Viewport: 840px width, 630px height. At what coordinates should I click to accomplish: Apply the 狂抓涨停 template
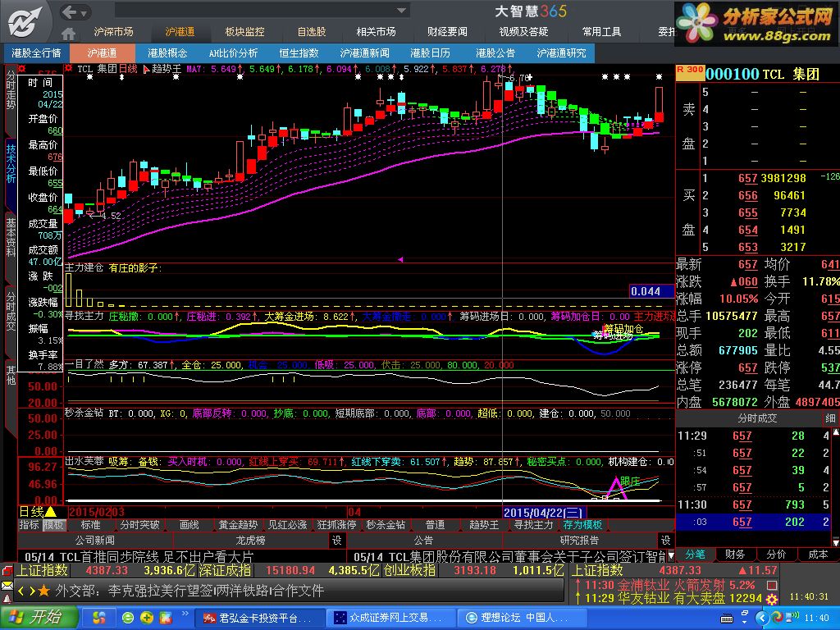click(337, 525)
